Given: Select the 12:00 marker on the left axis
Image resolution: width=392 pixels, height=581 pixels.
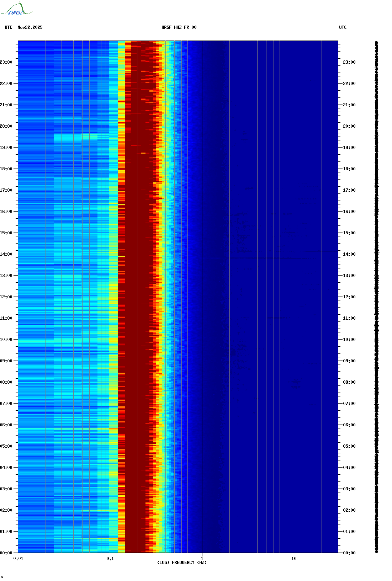Looking at the screenshot, I should pos(6,297).
